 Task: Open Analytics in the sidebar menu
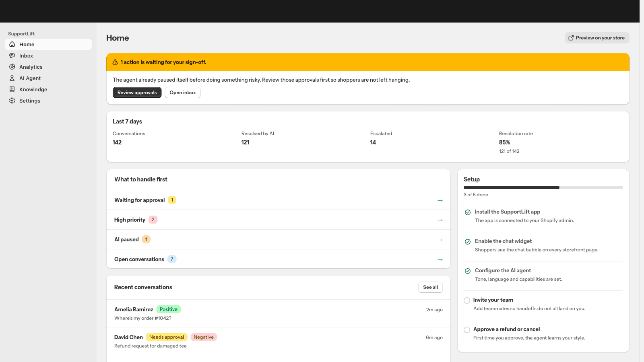coord(48,67)
